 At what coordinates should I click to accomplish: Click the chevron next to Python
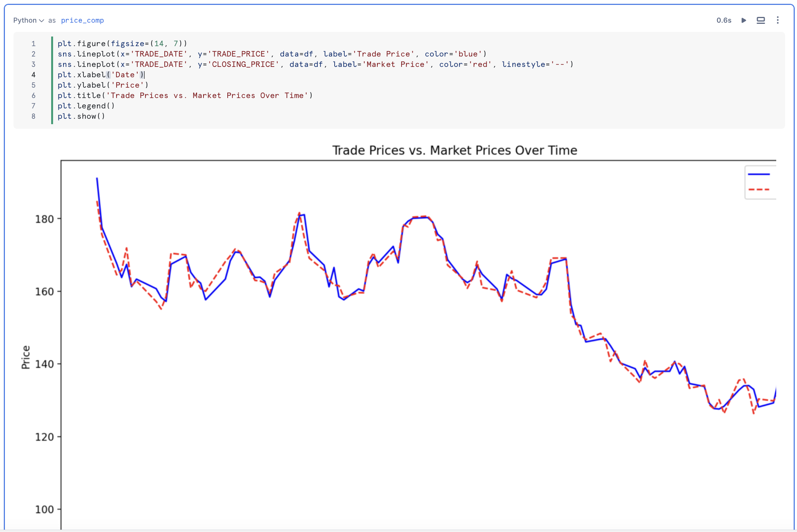[x=42, y=21]
